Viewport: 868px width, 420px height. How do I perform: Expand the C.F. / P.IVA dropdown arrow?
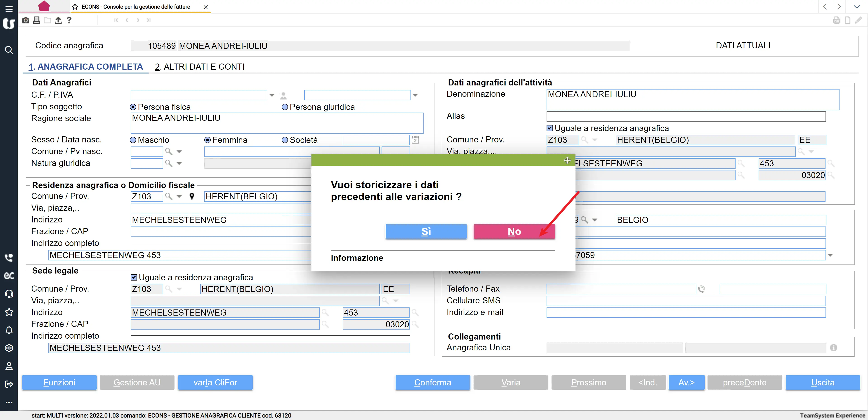272,95
